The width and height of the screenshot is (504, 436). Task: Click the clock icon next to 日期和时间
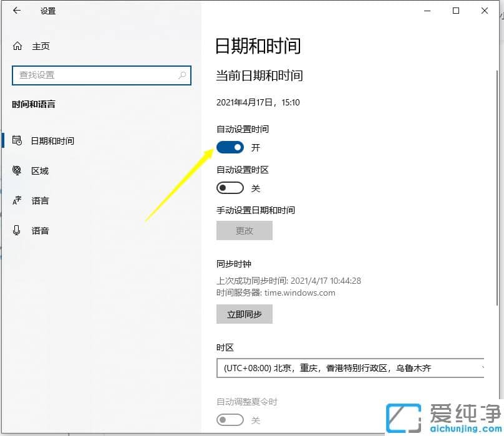[17, 140]
